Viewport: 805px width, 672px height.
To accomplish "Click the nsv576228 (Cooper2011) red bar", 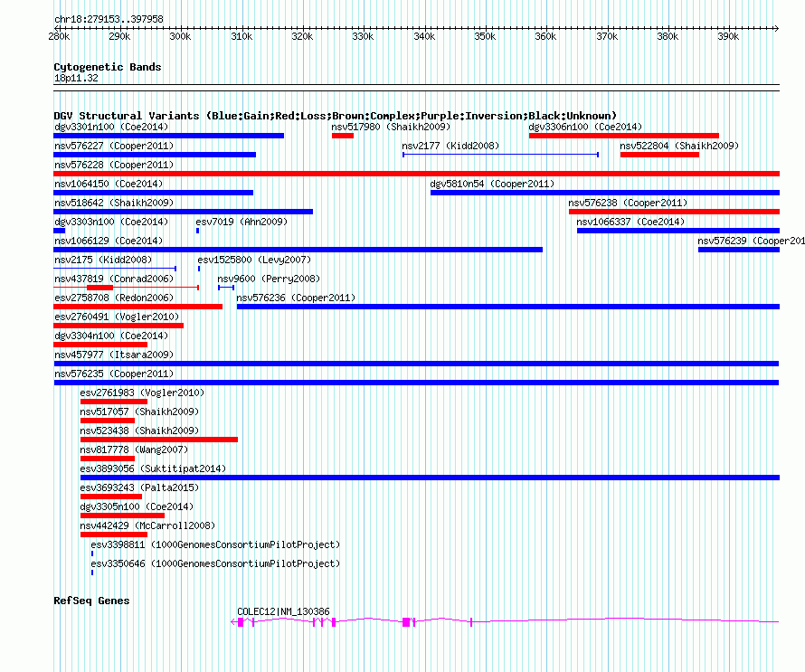I will point(416,174).
